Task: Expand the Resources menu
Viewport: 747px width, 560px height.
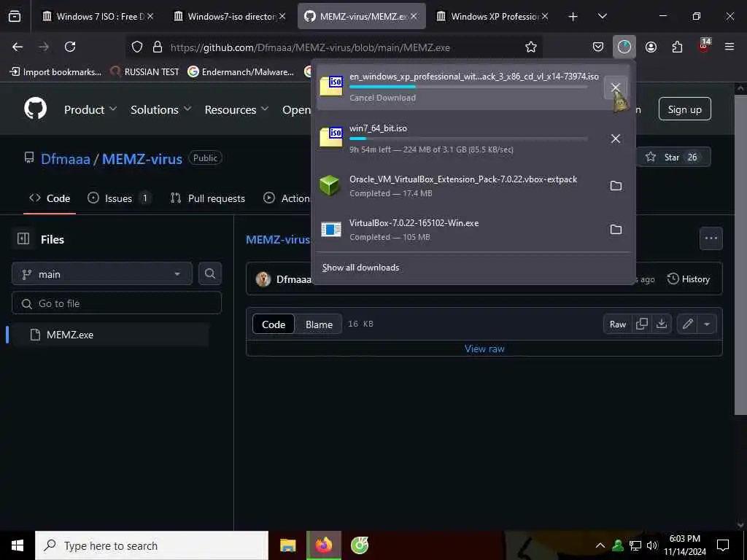Action: click(237, 109)
